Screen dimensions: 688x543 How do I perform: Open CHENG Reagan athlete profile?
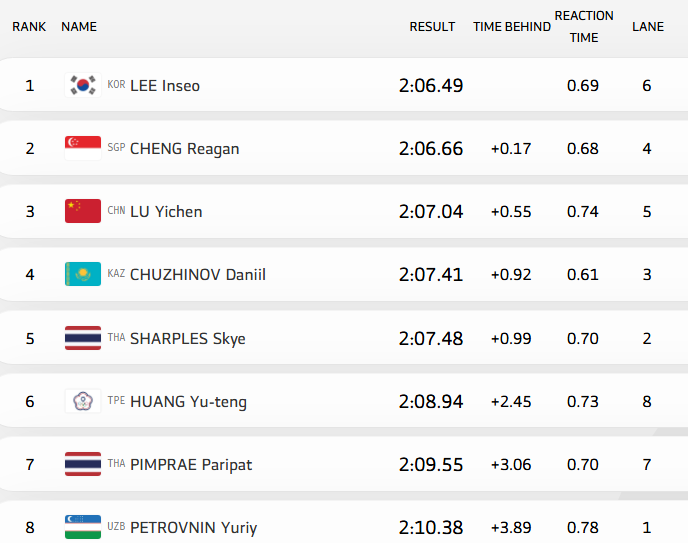[185, 149]
